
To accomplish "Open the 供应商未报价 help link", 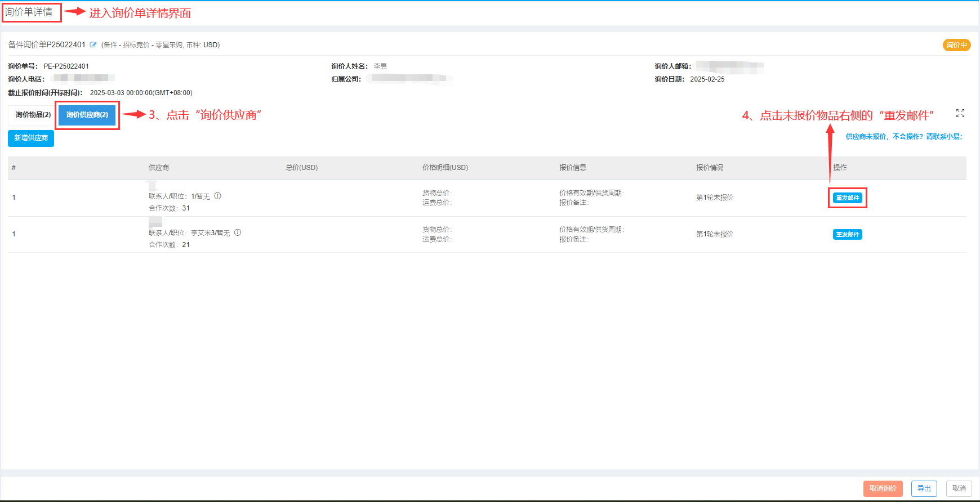I will (904, 137).
